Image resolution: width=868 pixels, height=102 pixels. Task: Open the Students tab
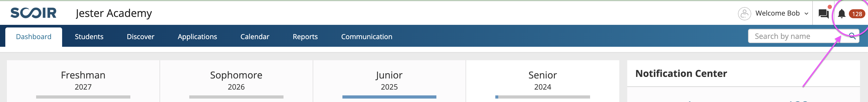tap(89, 36)
